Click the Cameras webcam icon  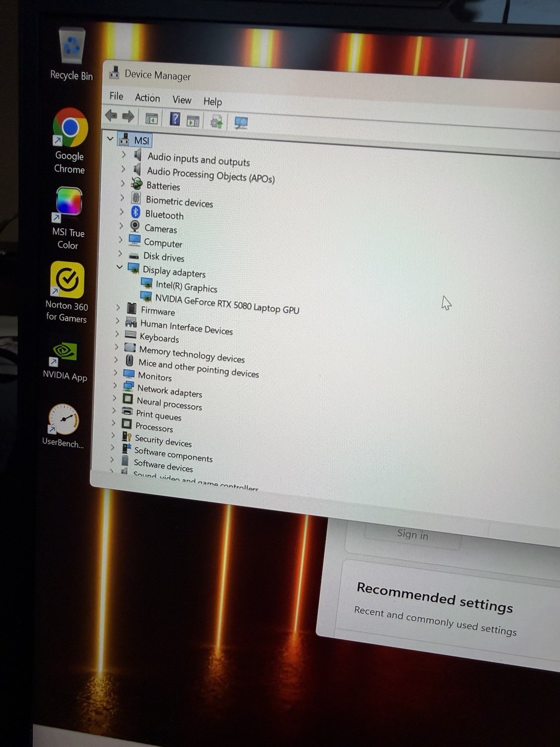(135, 226)
